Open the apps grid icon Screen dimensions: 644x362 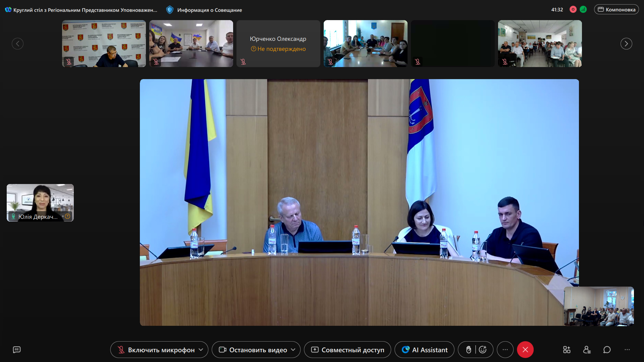click(x=567, y=350)
